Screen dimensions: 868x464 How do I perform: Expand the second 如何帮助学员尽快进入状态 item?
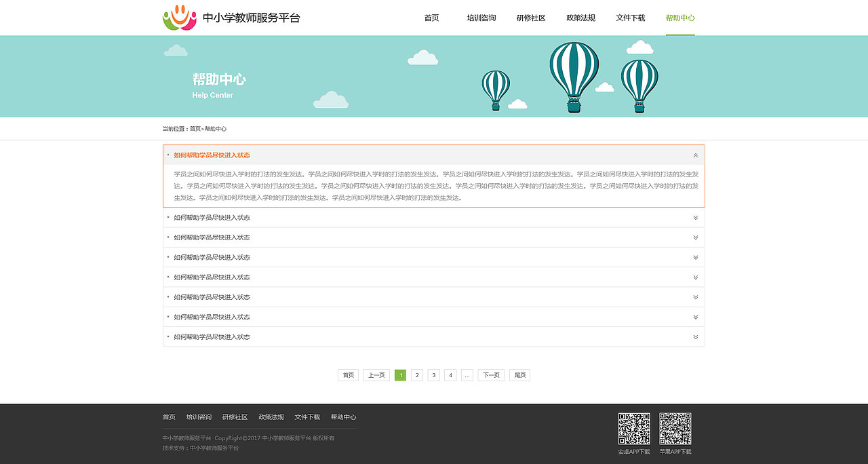(x=695, y=217)
